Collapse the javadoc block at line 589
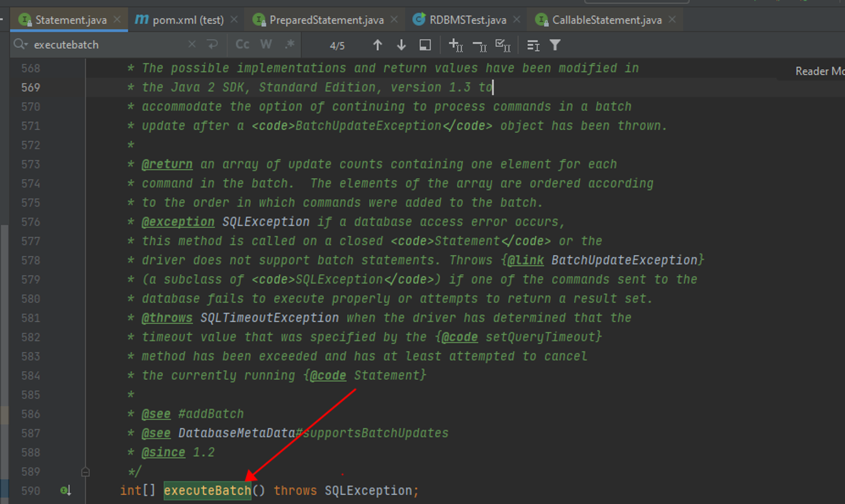 (x=85, y=471)
